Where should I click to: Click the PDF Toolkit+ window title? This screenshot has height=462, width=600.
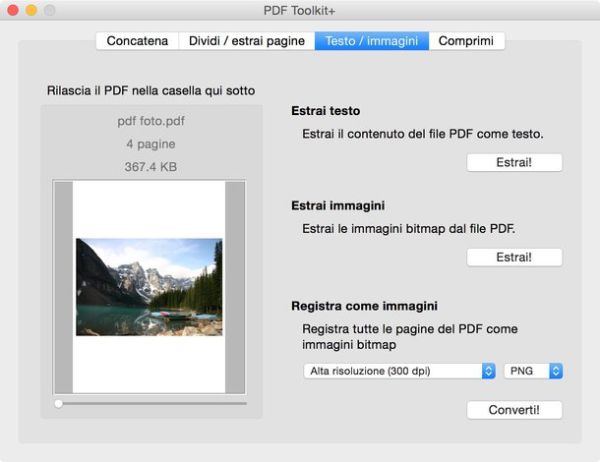pyautogui.click(x=299, y=10)
